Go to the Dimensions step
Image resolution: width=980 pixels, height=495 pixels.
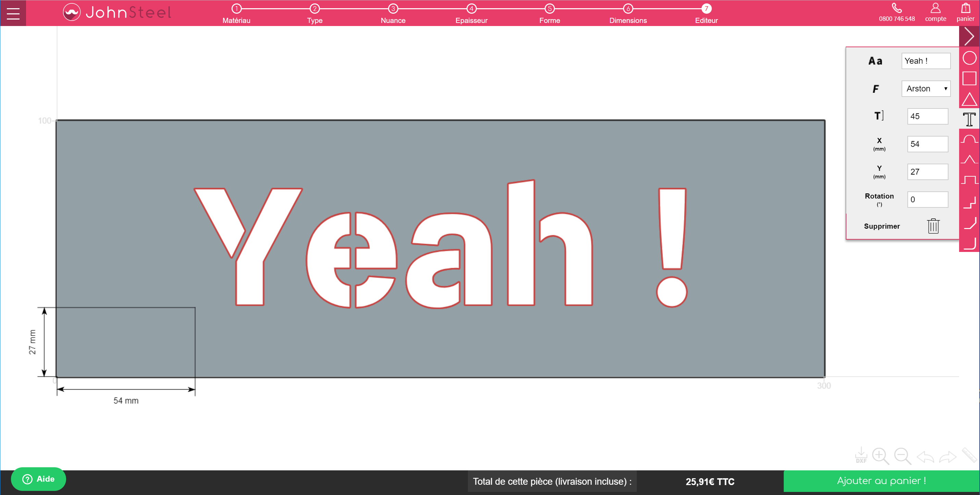point(628,13)
